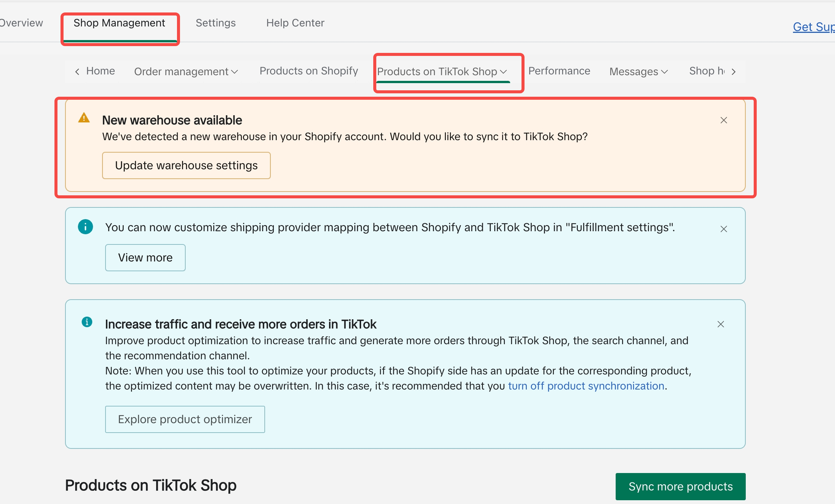Click Update warehouse settings button
Viewport: 835px width, 504px height.
tap(186, 165)
